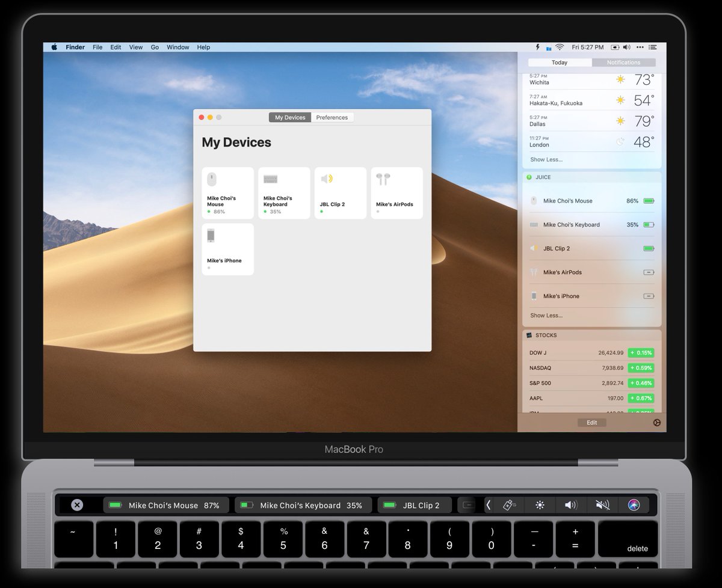
Task: Click the AirPods icon in Mike's AirPods card
Action: pyautogui.click(x=383, y=179)
